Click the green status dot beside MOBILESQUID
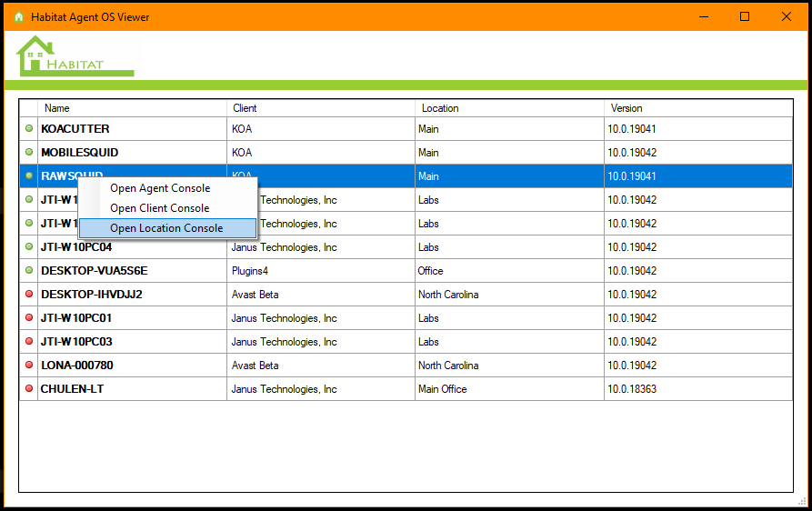The height and width of the screenshot is (511, 812). coord(29,153)
